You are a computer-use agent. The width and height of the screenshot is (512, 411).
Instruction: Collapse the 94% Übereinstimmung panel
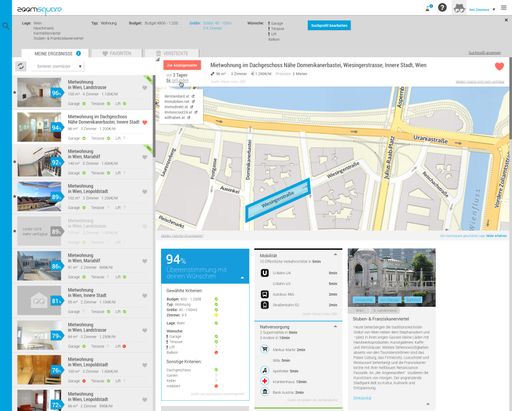(x=242, y=277)
